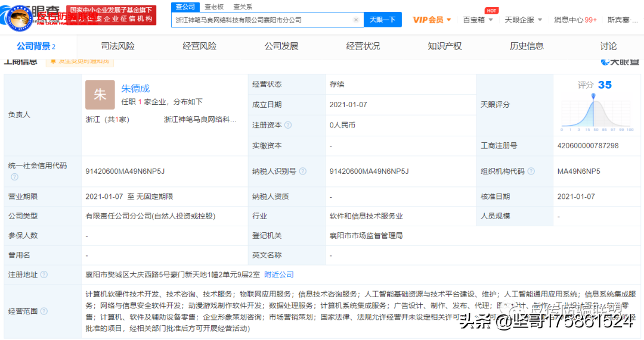Open the 历史信息 tab
The height and width of the screenshot is (340, 644).
point(527,46)
